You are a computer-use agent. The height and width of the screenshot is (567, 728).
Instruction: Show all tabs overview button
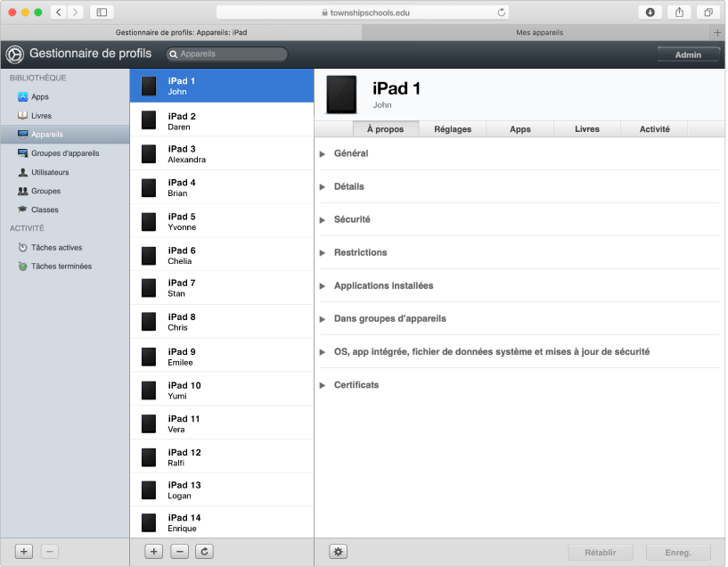click(708, 12)
